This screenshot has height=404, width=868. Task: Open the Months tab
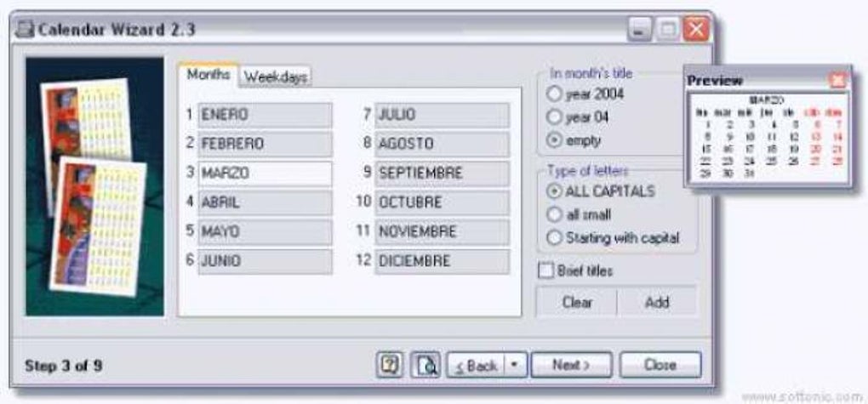pos(208,75)
